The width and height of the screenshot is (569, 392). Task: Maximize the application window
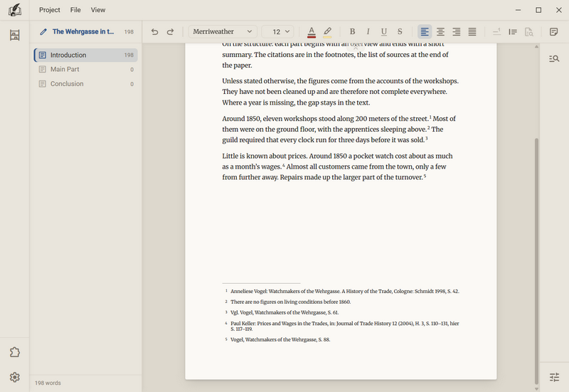coord(538,10)
